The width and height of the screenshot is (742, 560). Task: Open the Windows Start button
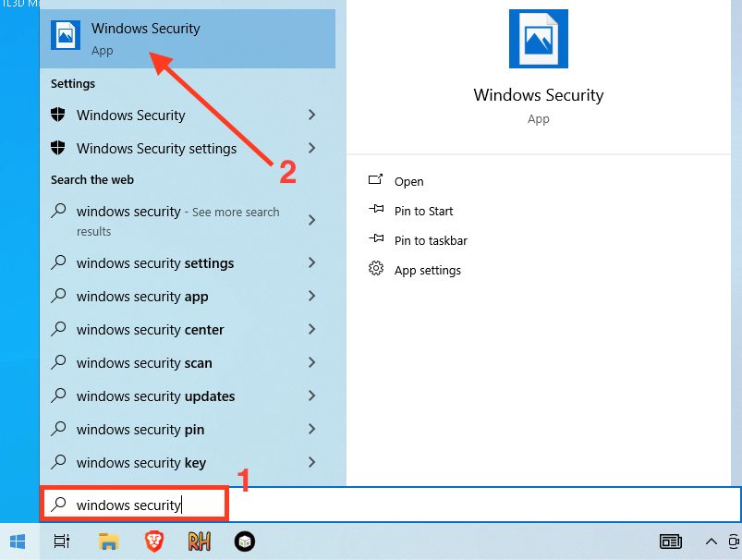(18, 542)
